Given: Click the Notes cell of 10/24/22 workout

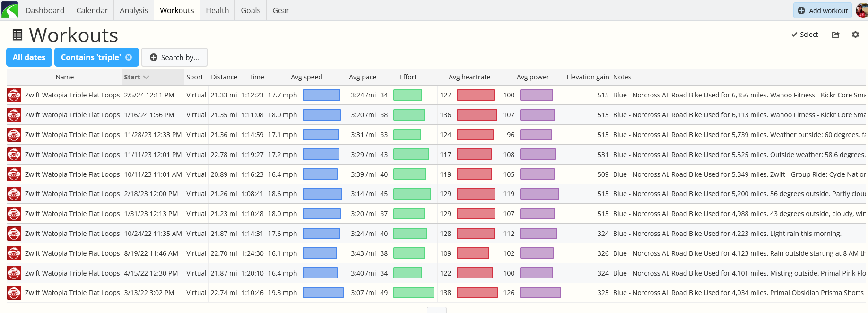Looking at the screenshot, I should pyautogui.click(x=727, y=234).
